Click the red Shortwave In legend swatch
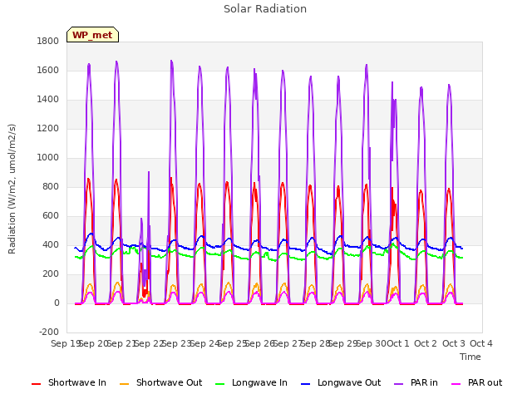 (36, 384)
